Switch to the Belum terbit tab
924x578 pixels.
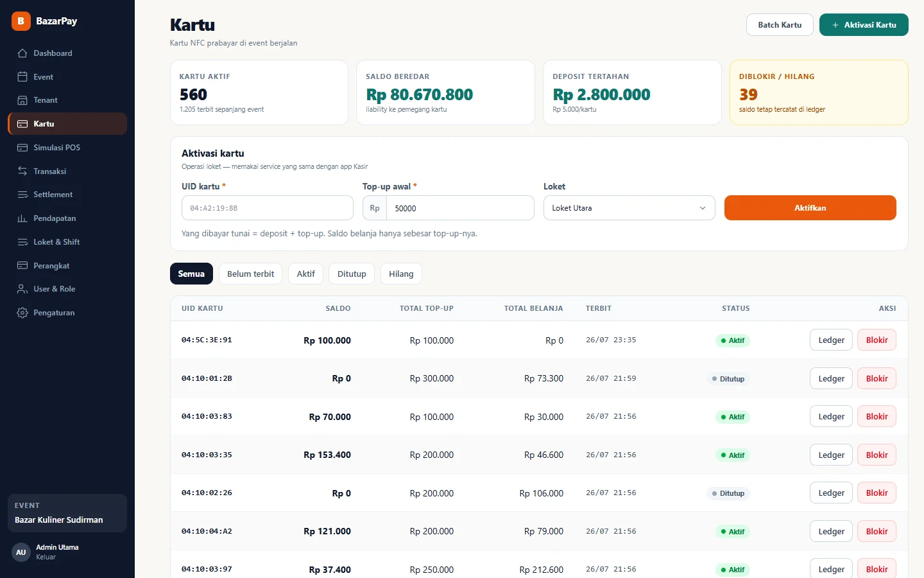250,274
